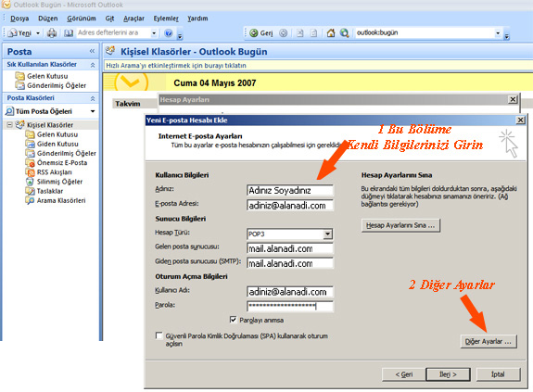Open the Address Book icon

tap(69, 33)
